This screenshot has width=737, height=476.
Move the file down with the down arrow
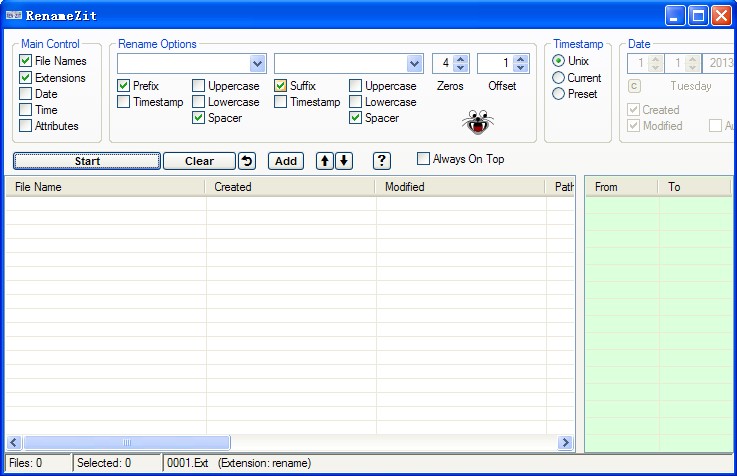[344, 161]
